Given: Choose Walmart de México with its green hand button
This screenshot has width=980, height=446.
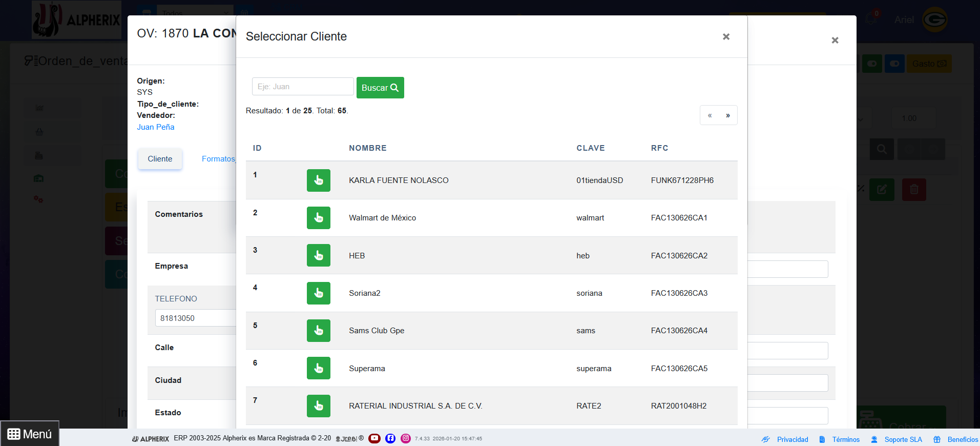Looking at the screenshot, I should coord(318,218).
